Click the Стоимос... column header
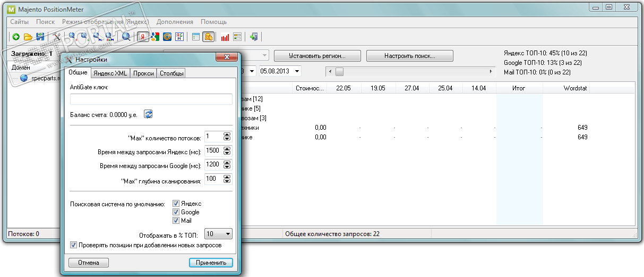 coord(309,88)
